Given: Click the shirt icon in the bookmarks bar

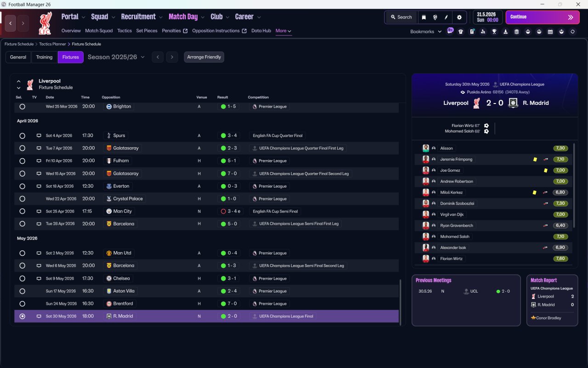Looking at the screenshot, I should point(461,32).
